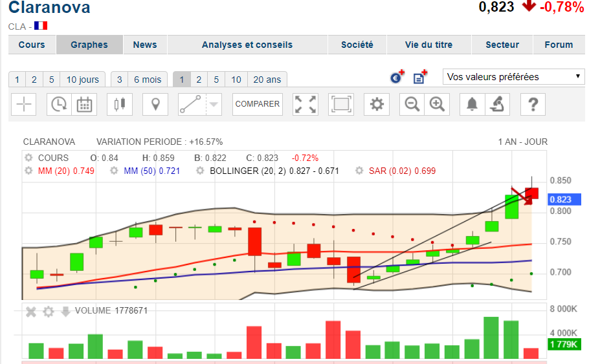Open volume panel gear settings
Screen dimensions: 589x364
49,312
